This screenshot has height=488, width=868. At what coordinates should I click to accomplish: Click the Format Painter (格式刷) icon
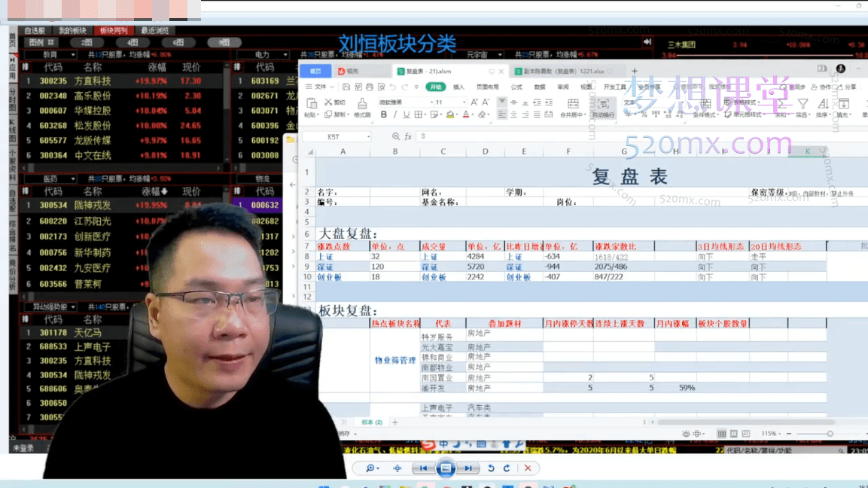(361, 107)
